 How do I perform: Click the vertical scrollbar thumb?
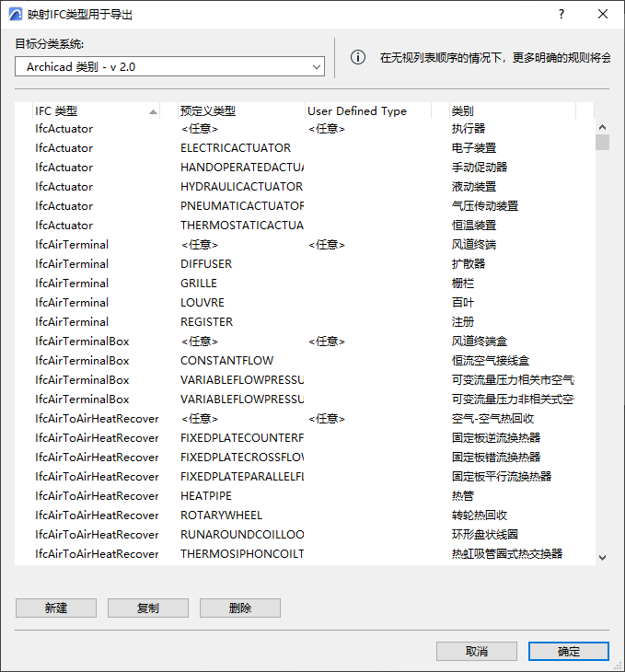pos(602,142)
